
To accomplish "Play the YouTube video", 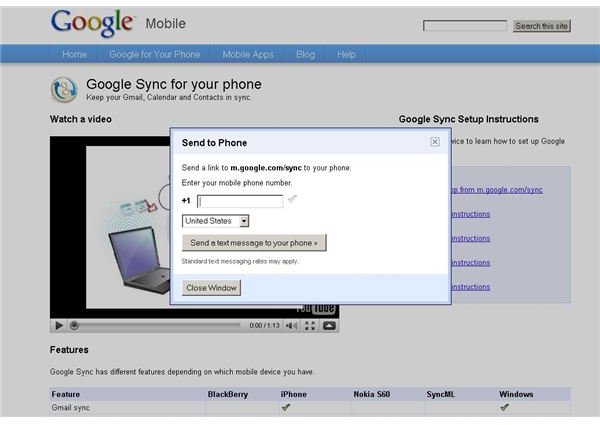I will 59,326.
